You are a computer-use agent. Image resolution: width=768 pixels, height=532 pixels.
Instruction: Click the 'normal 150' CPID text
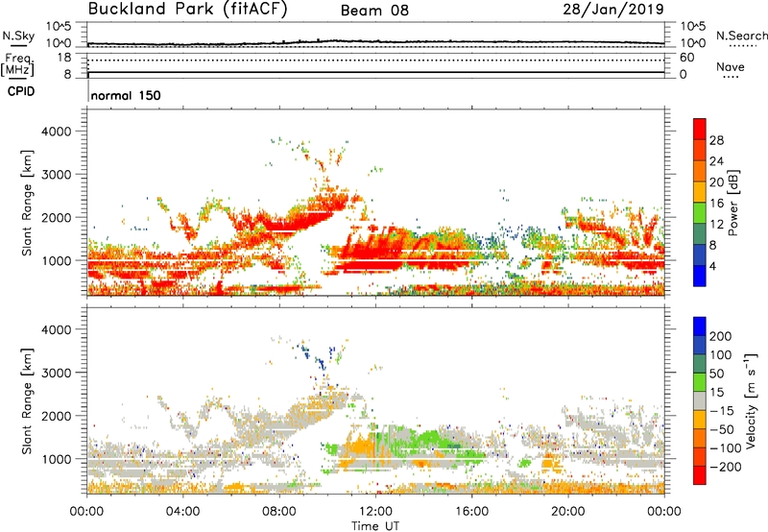point(126,95)
